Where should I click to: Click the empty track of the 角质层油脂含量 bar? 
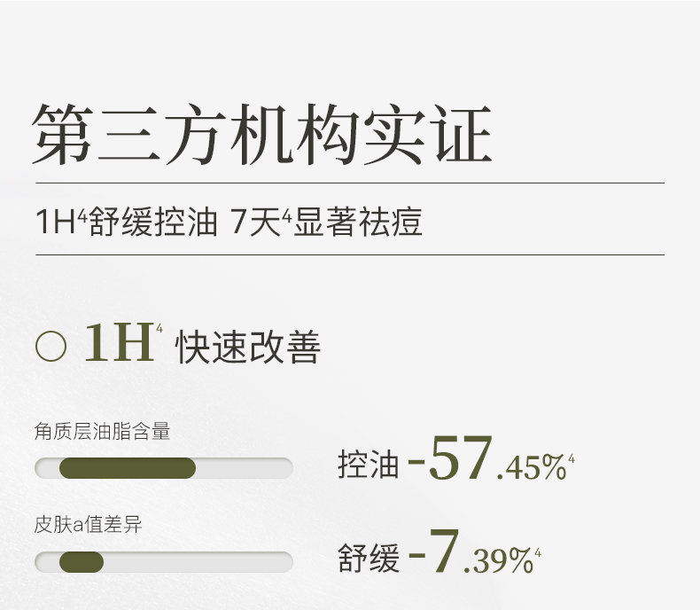[x=244, y=468]
